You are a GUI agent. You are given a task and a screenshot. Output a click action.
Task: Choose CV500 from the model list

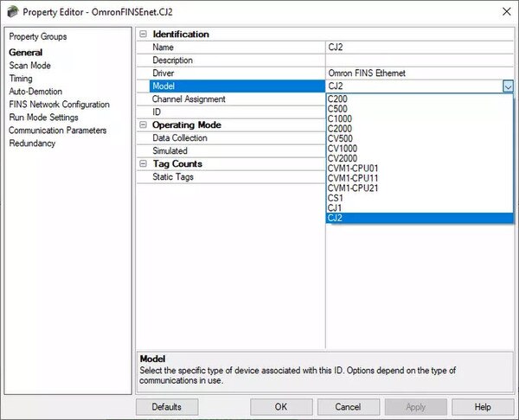tap(420, 138)
